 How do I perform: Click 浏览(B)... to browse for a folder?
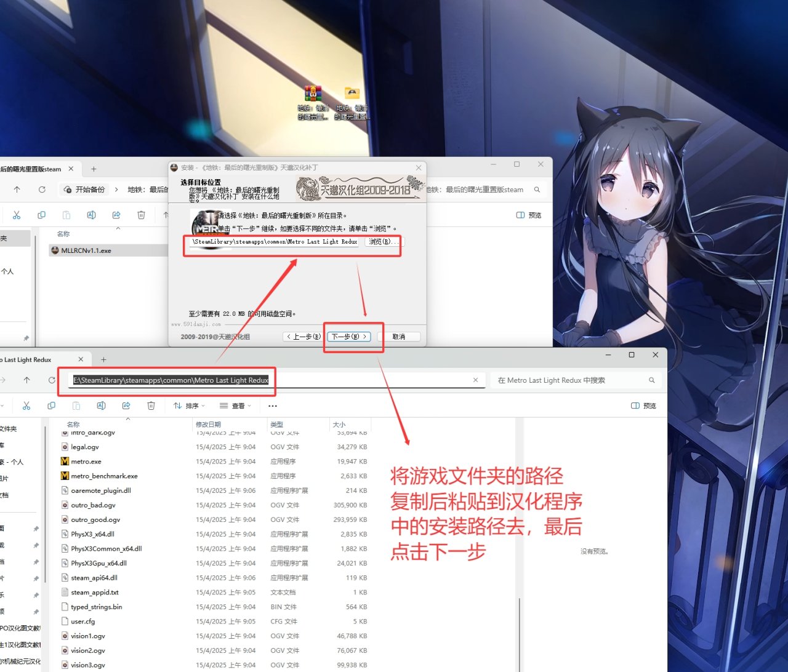coord(384,242)
